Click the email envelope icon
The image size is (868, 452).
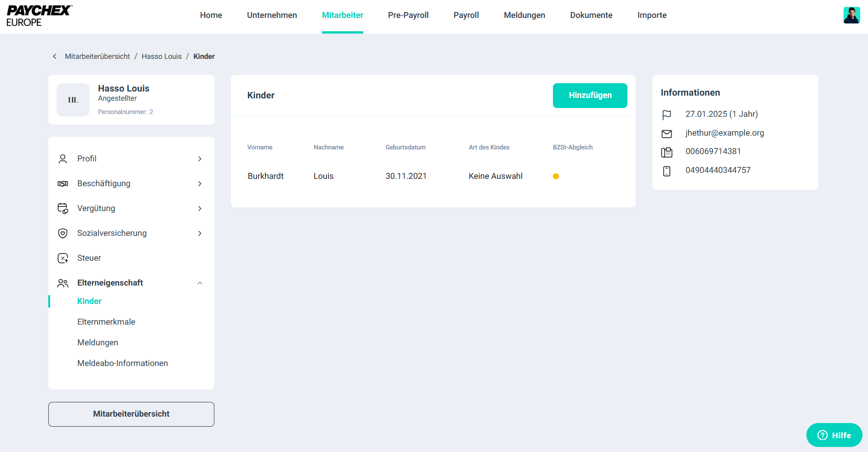(x=667, y=133)
